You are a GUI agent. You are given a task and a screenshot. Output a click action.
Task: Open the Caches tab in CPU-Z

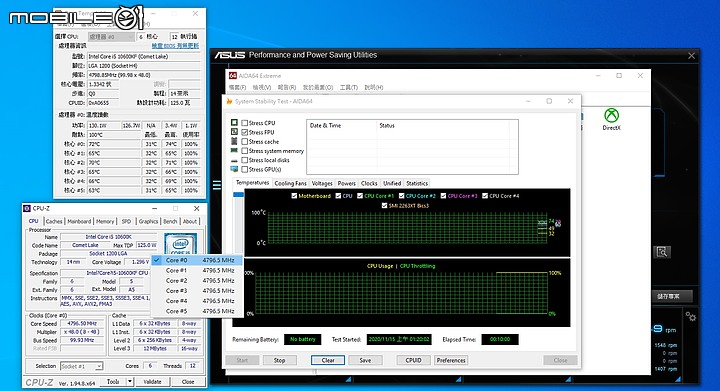tap(54, 221)
